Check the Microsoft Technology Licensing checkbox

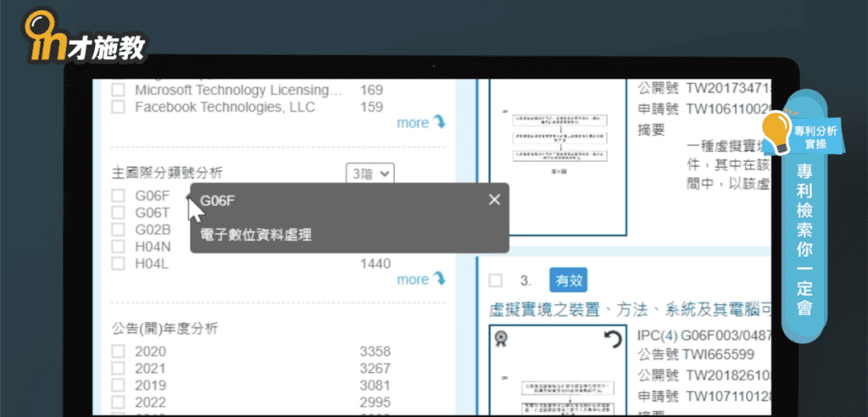[x=119, y=90]
